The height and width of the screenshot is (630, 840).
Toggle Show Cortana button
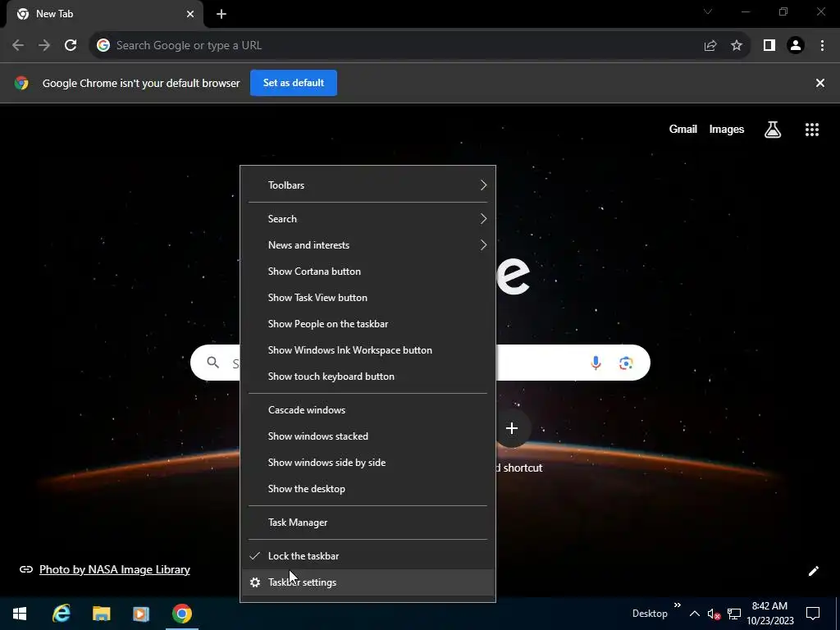click(367, 272)
